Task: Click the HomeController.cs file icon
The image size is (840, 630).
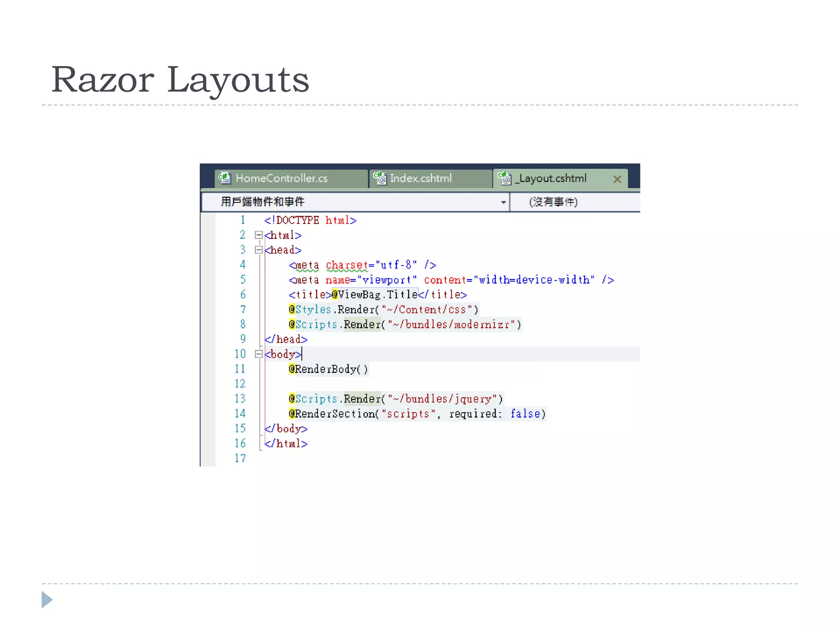Action: click(225, 178)
